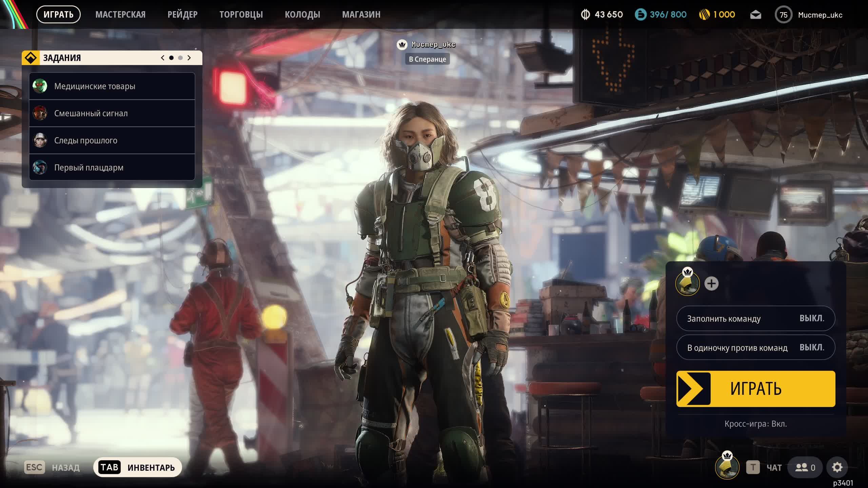Toggle В одиночку против команд setting
The width and height of the screenshot is (868, 488).
click(755, 348)
